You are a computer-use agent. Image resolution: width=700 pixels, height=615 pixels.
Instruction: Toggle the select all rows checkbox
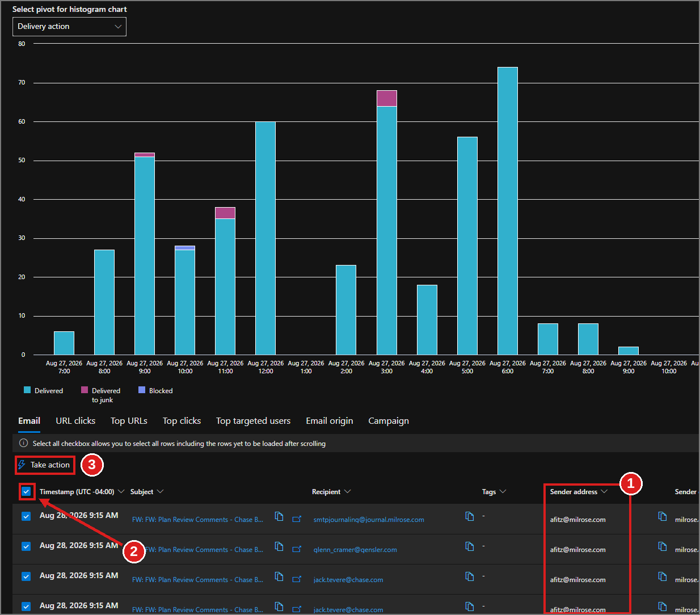point(26,491)
